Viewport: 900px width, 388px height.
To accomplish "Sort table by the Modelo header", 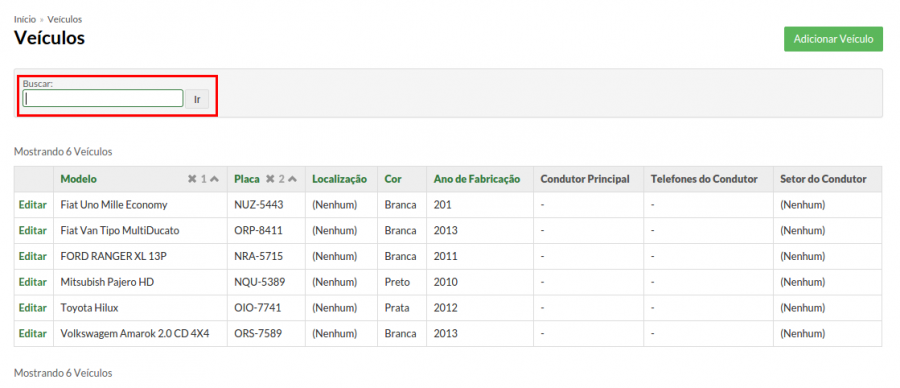I will (x=79, y=179).
